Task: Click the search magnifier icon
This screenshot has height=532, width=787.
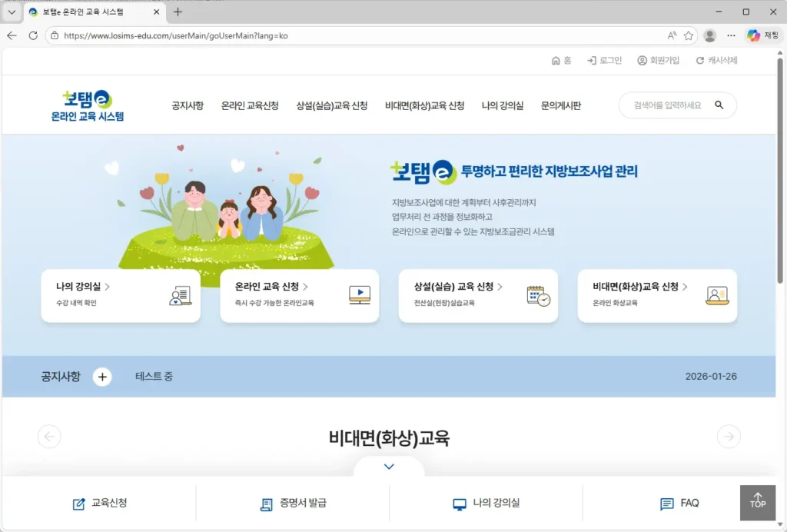Action: (718, 105)
